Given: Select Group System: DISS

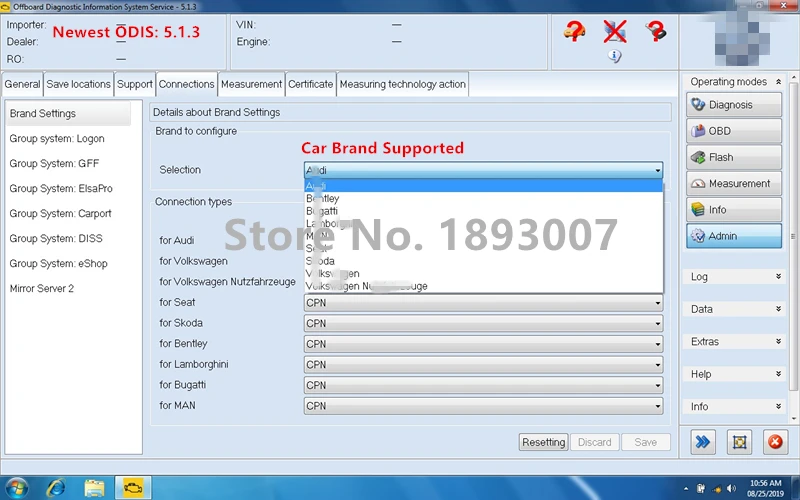Looking at the screenshot, I should click(56, 239).
